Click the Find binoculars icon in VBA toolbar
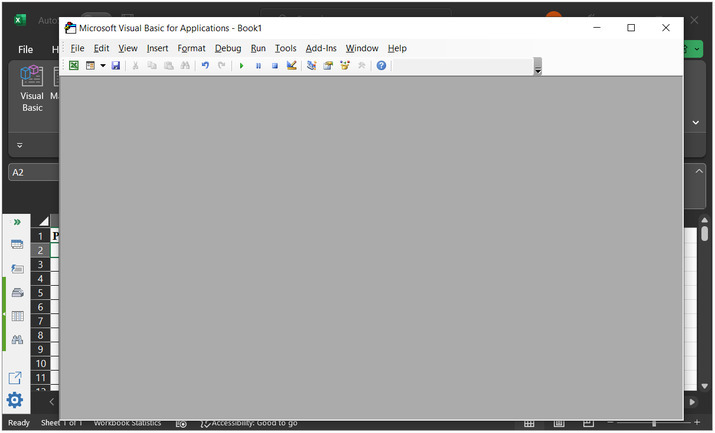715x433 pixels. pos(185,66)
